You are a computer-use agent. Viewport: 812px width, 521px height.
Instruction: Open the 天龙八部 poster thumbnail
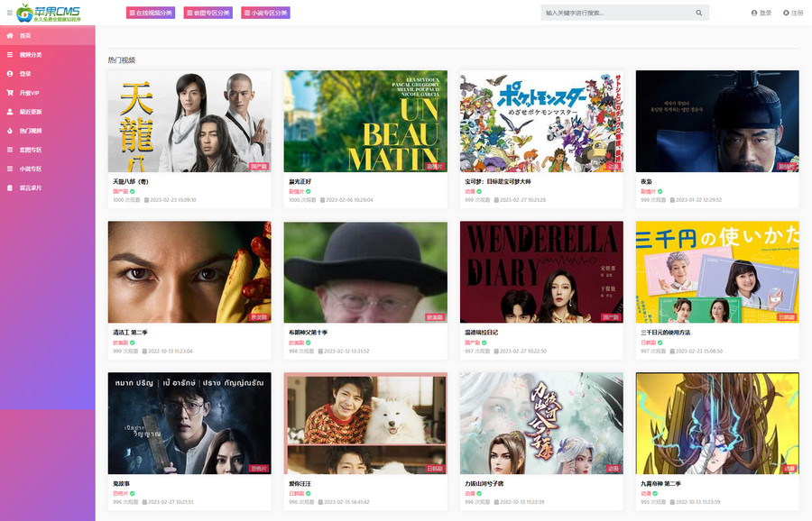[x=189, y=121]
